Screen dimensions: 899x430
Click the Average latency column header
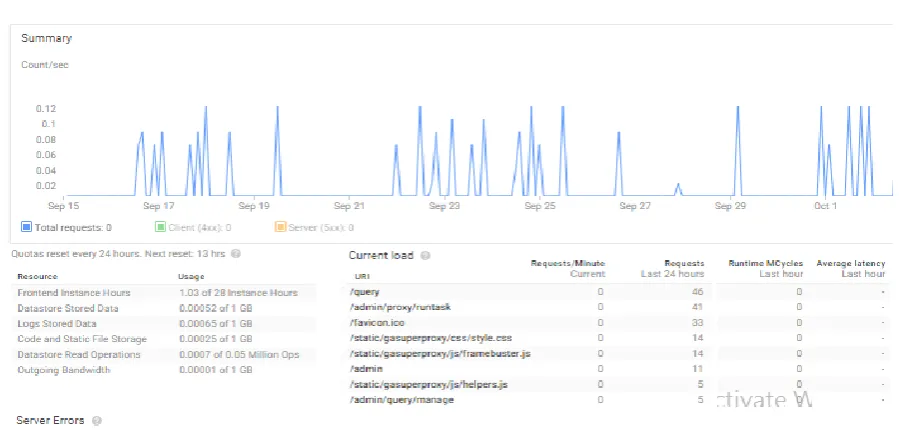(x=851, y=268)
